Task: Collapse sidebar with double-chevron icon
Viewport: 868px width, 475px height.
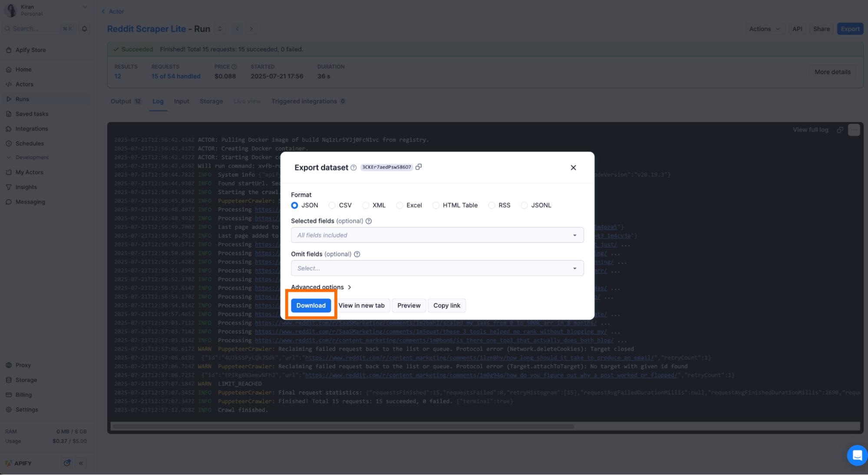Action: (x=81, y=463)
